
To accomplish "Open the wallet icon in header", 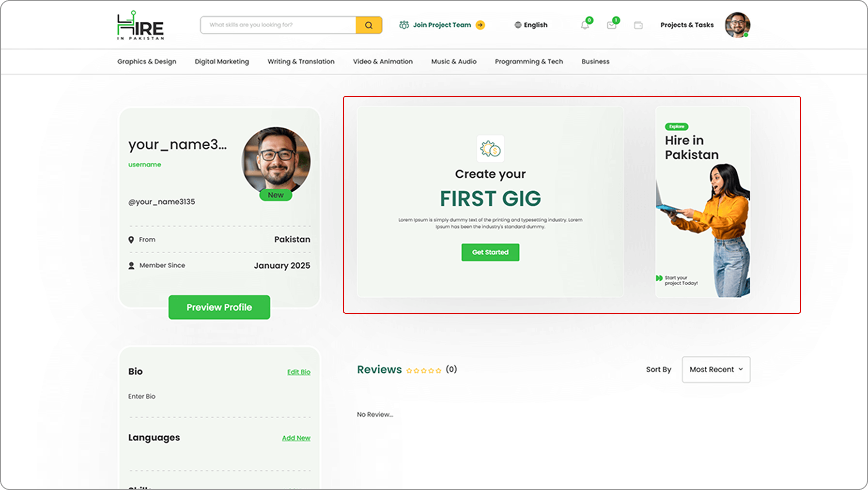I will (x=638, y=25).
